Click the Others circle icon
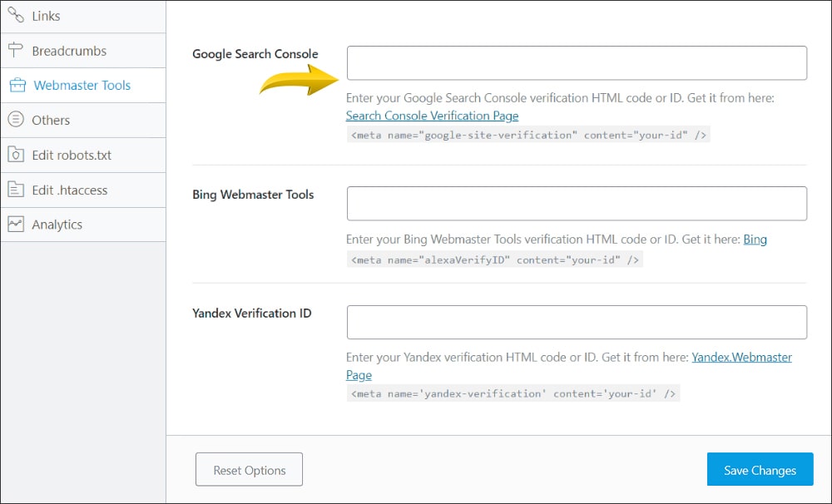The height and width of the screenshot is (504, 832). click(16, 120)
